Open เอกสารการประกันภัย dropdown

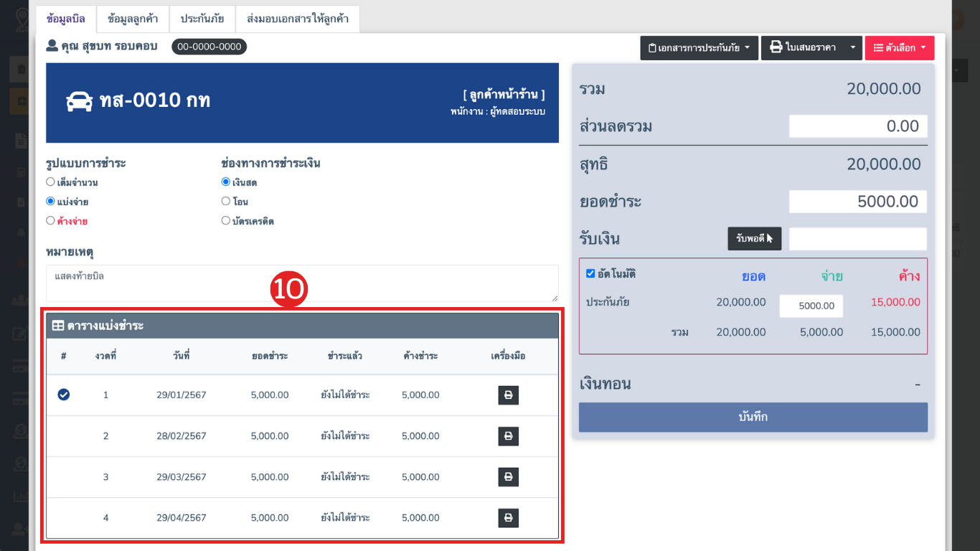tap(699, 48)
